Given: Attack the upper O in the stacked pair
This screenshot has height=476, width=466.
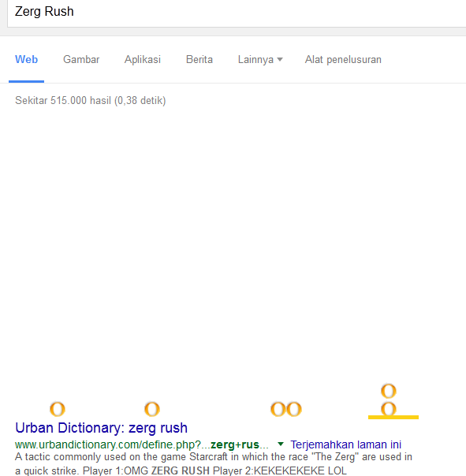Looking at the screenshot, I should tap(389, 391).
